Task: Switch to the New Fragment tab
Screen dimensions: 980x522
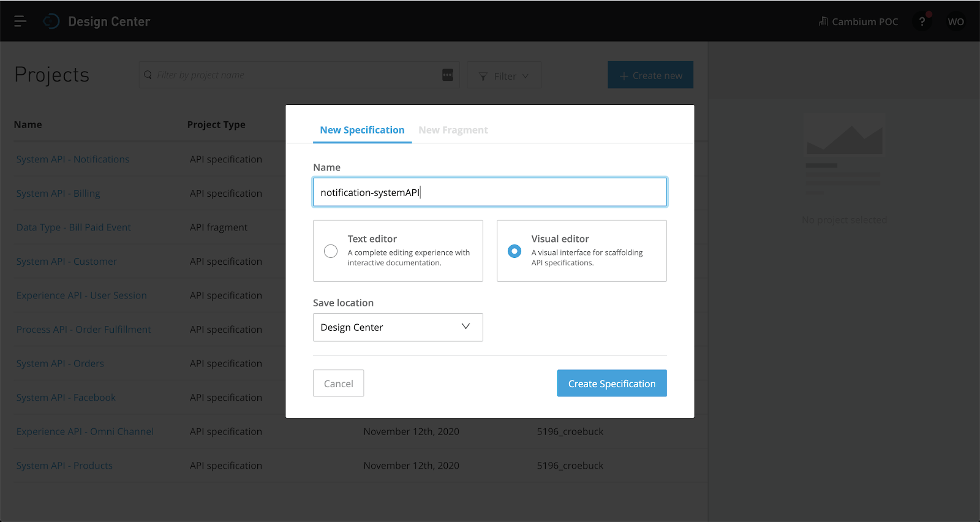Action: pyautogui.click(x=453, y=130)
